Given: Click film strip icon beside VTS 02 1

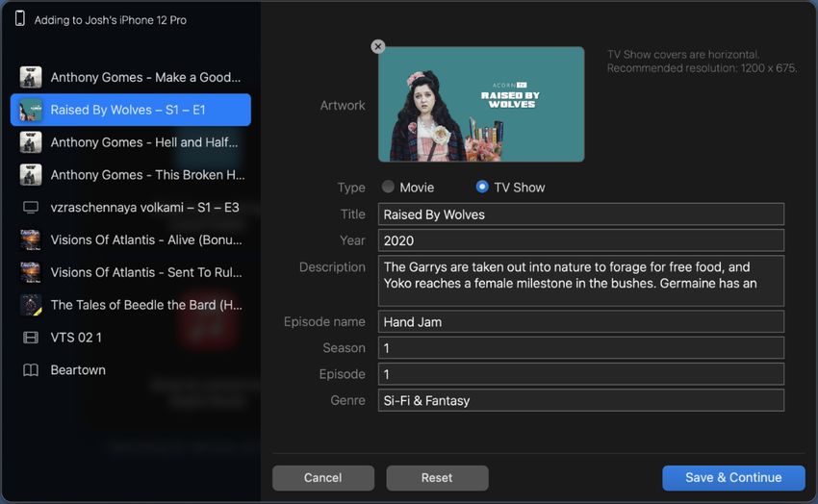Looking at the screenshot, I should 31,338.
